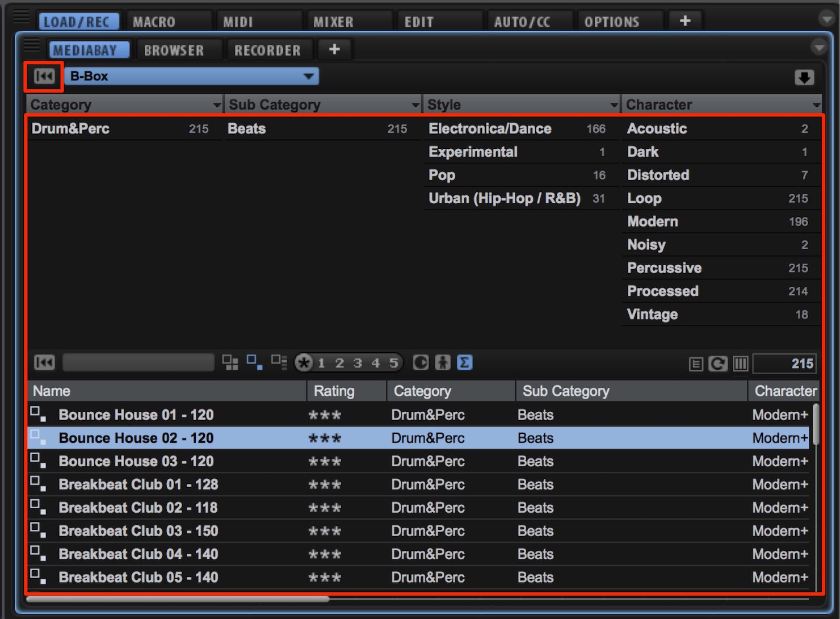
Task: Click the reset filter button beside B-Box
Action: click(x=44, y=77)
